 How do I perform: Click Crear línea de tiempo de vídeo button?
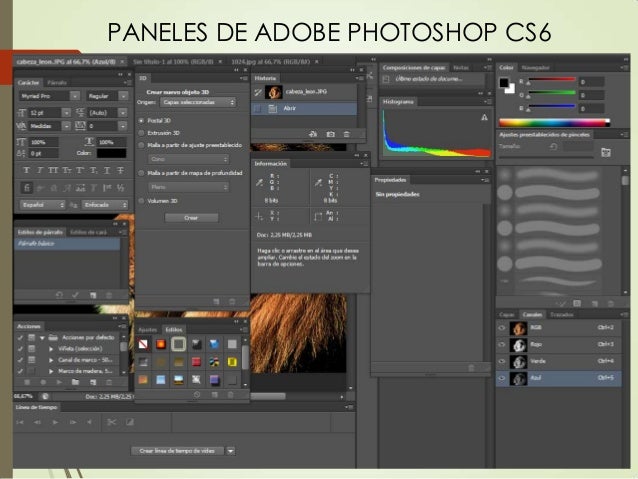[x=177, y=451]
